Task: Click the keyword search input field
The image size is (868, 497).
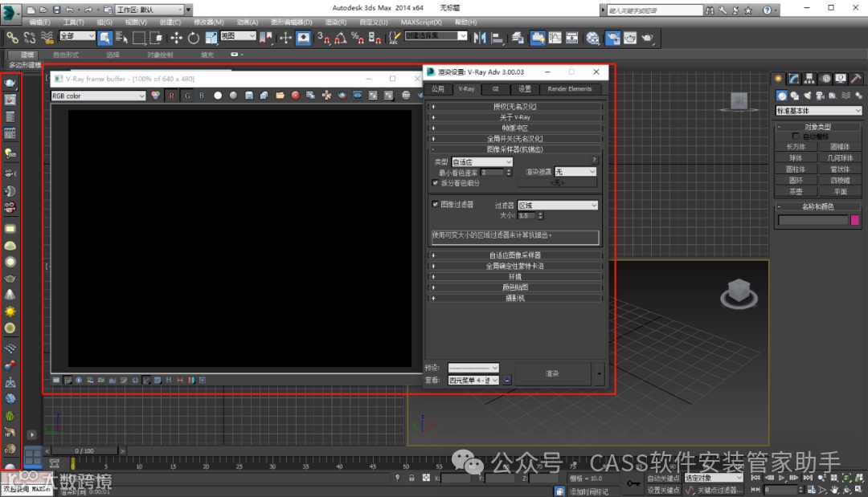Action: pyautogui.click(x=655, y=10)
